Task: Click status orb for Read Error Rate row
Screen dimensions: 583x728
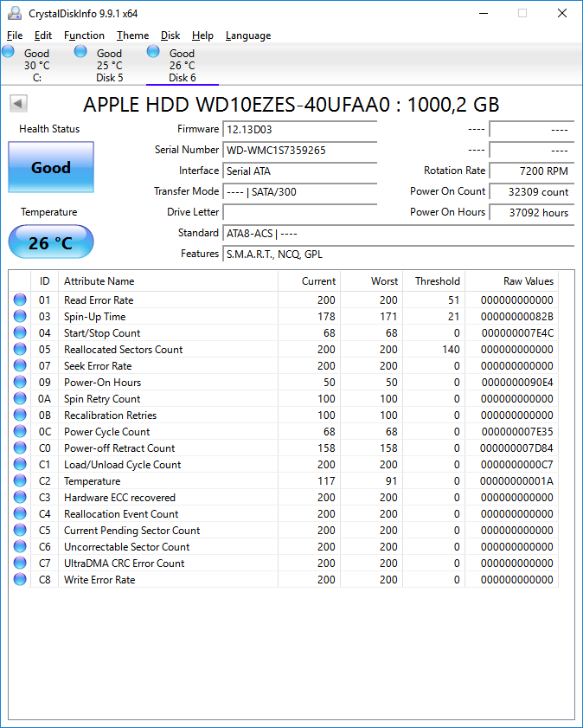Action: click(x=20, y=300)
